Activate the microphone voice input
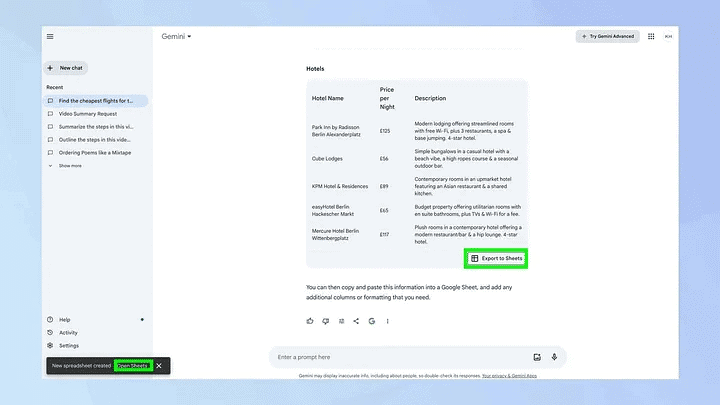Viewport: 720px width, 405px height. pyautogui.click(x=554, y=357)
